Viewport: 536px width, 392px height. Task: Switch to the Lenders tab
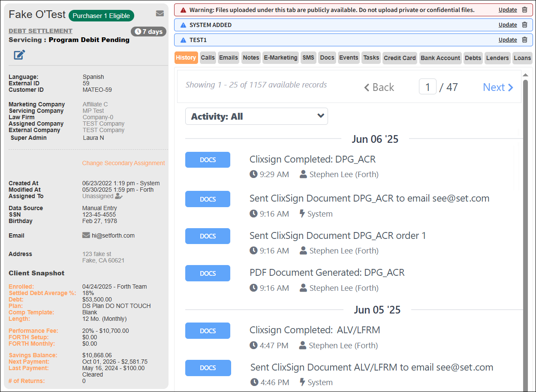(x=497, y=58)
